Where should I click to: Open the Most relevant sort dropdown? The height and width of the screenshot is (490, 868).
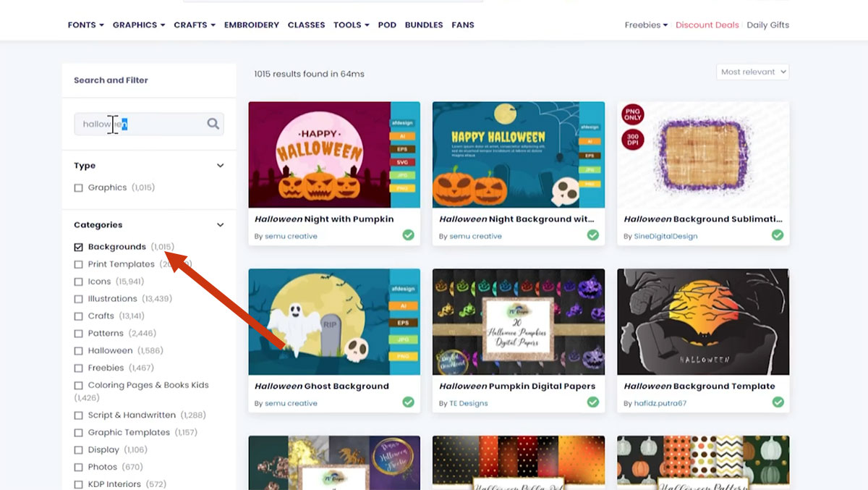[x=752, y=72]
